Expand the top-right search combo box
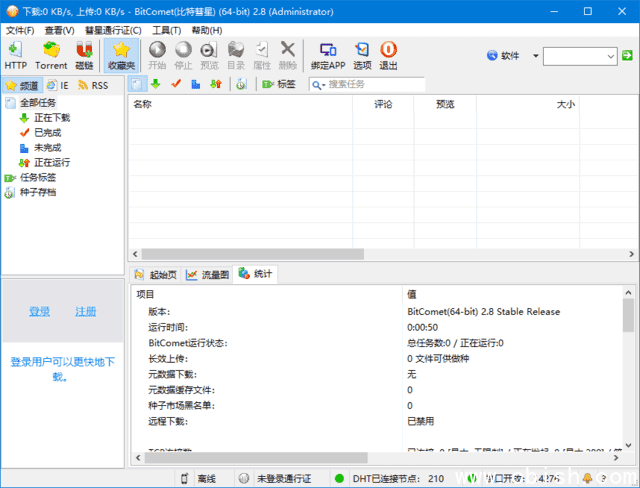 coord(608,56)
